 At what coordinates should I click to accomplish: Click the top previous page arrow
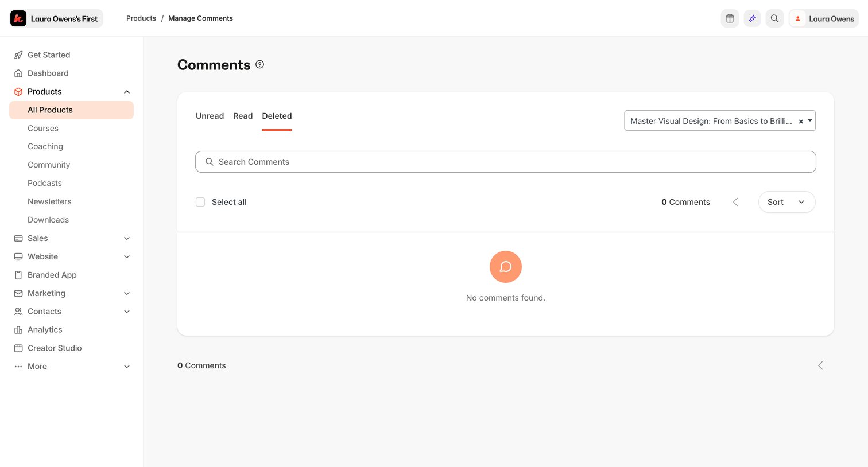(735, 202)
